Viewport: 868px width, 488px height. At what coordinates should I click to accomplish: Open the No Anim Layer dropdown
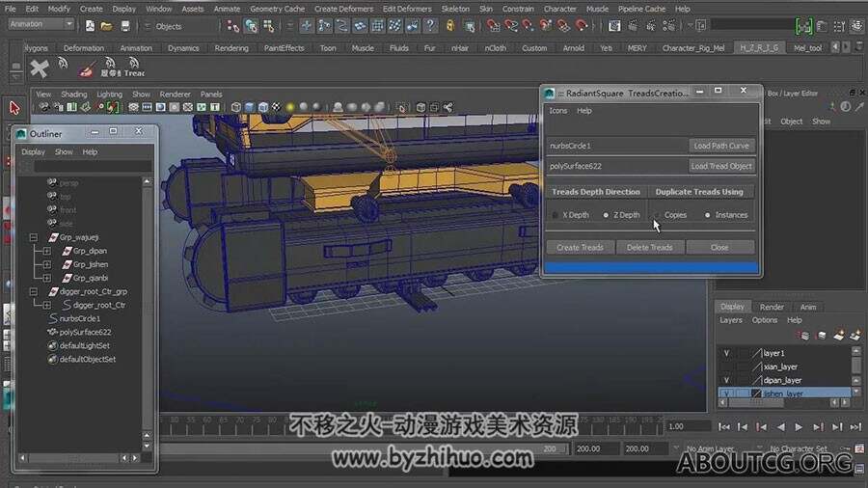tap(710, 448)
